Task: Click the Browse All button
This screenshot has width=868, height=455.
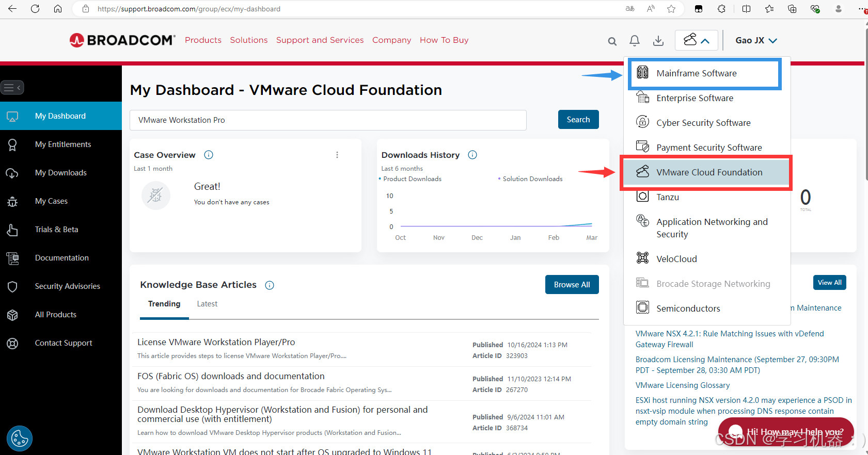Action: pyautogui.click(x=572, y=285)
